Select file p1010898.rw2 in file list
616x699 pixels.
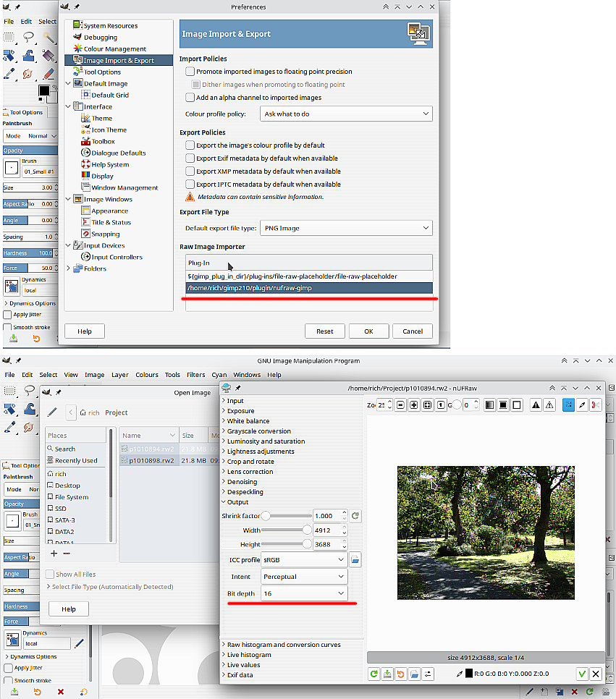pos(151,460)
